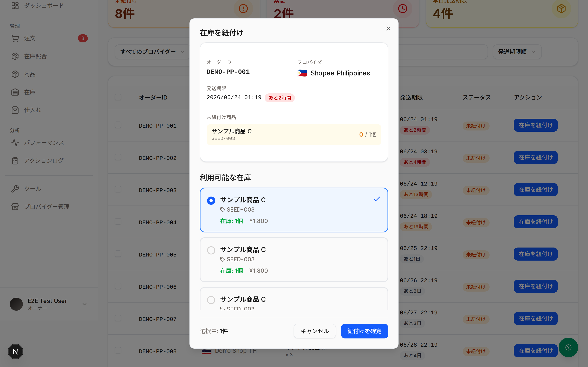Click the キャンセル button

(x=315, y=331)
